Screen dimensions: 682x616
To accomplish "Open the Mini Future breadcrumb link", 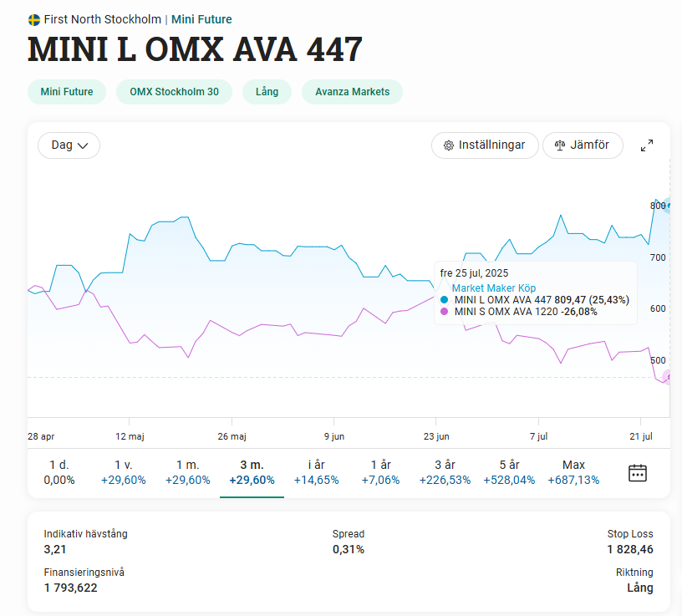I will [x=201, y=19].
